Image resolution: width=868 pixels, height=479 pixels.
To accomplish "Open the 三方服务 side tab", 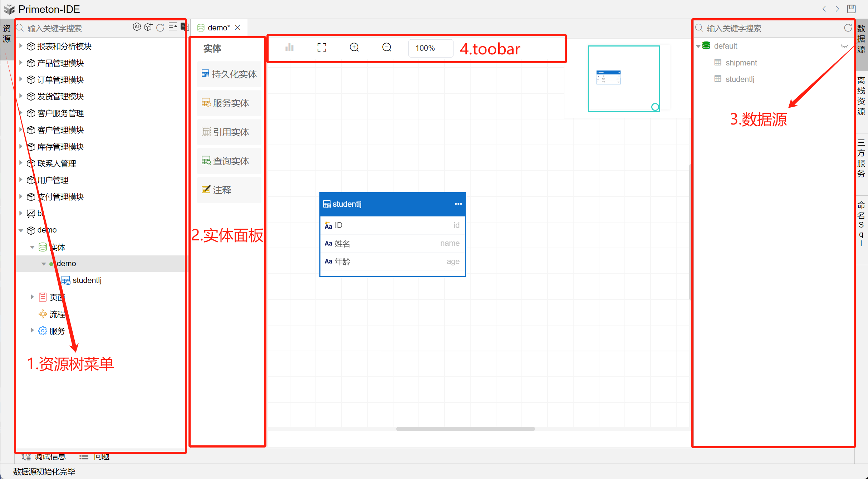I will 861,158.
